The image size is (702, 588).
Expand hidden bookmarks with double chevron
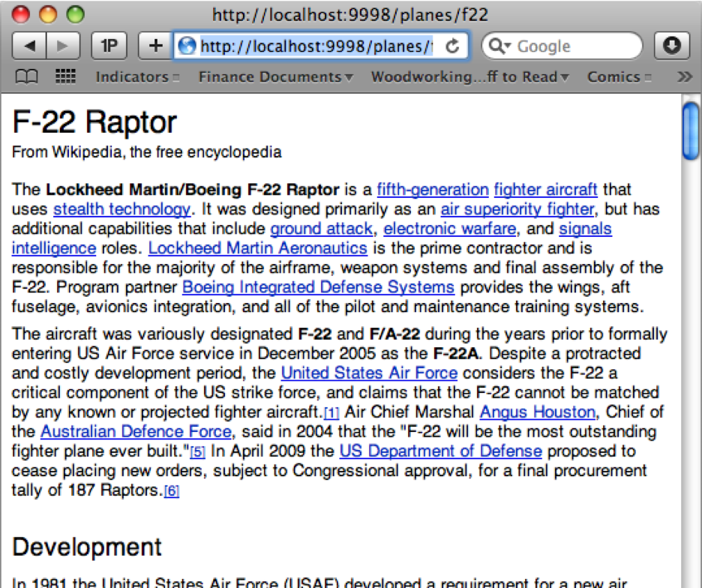pyautogui.click(x=684, y=77)
